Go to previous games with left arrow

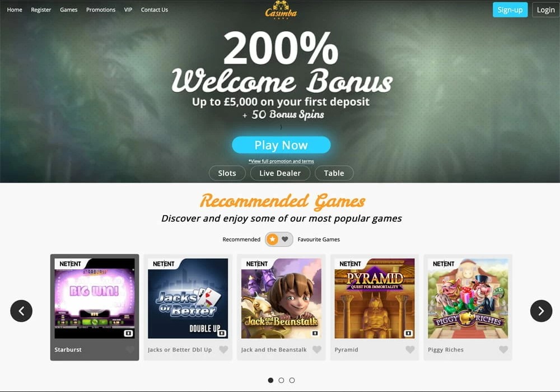coord(21,311)
